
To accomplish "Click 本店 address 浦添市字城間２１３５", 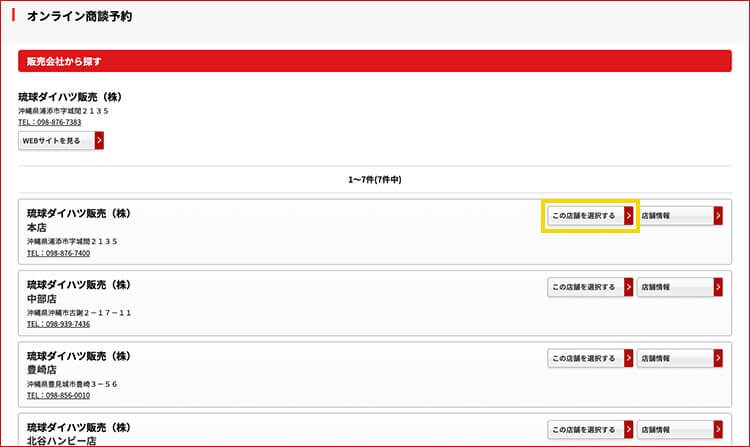I will (72, 241).
